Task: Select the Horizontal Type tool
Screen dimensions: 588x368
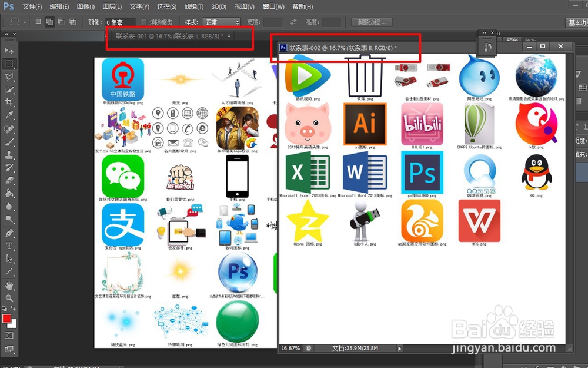Action: coord(9,246)
